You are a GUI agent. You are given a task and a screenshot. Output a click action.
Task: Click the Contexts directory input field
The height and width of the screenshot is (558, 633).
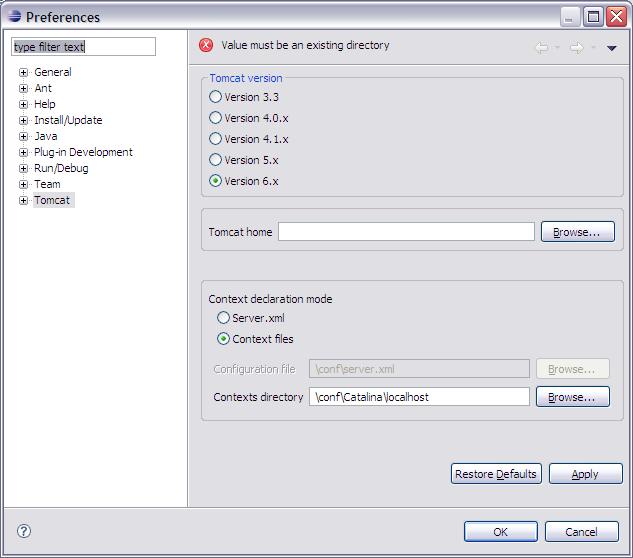(x=419, y=396)
